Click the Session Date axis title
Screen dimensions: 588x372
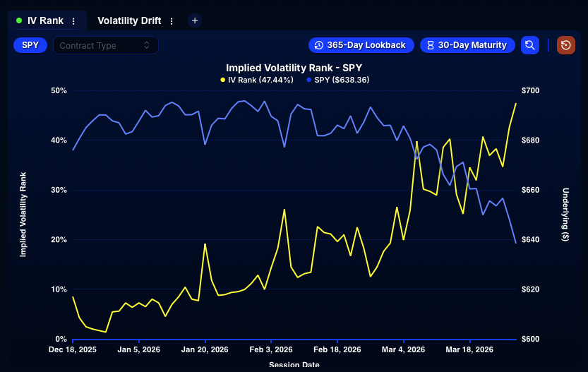pyautogui.click(x=294, y=364)
